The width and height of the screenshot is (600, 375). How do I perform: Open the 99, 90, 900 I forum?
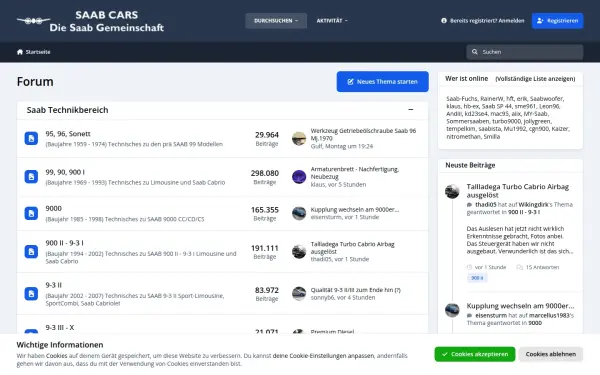tap(65, 172)
